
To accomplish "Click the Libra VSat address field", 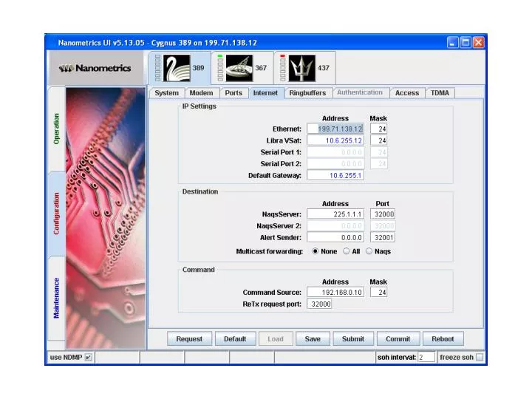I will tap(335, 140).
